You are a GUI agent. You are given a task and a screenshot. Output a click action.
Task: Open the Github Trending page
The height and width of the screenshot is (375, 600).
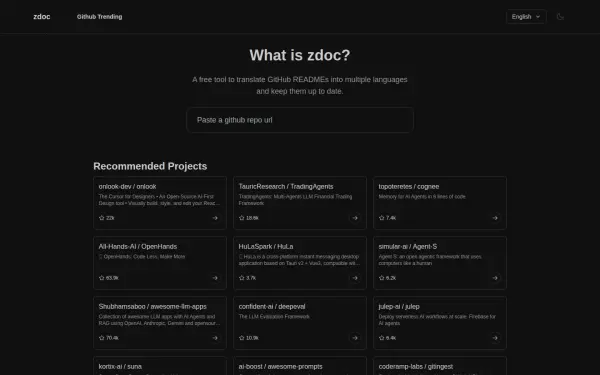tap(99, 16)
